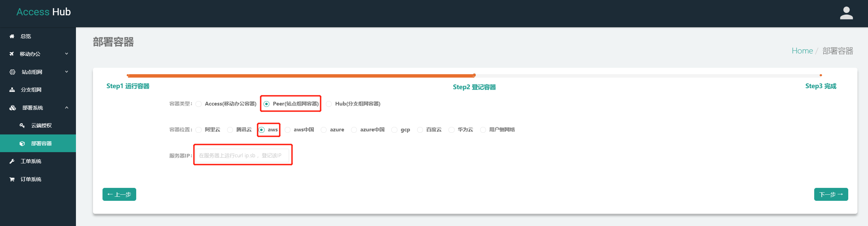Click the sitemap icon for 分支组网
The width and height of the screenshot is (868, 226).
pyautogui.click(x=12, y=90)
